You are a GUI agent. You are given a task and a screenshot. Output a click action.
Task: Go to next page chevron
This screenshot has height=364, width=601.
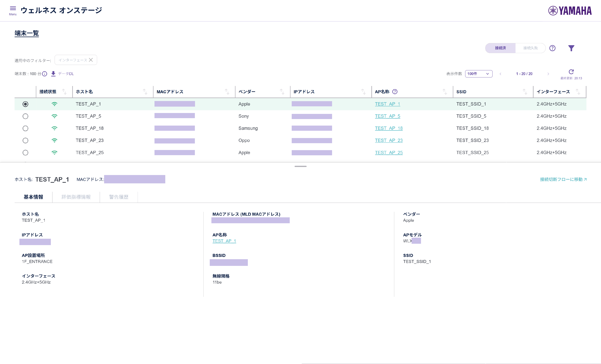coord(548,74)
